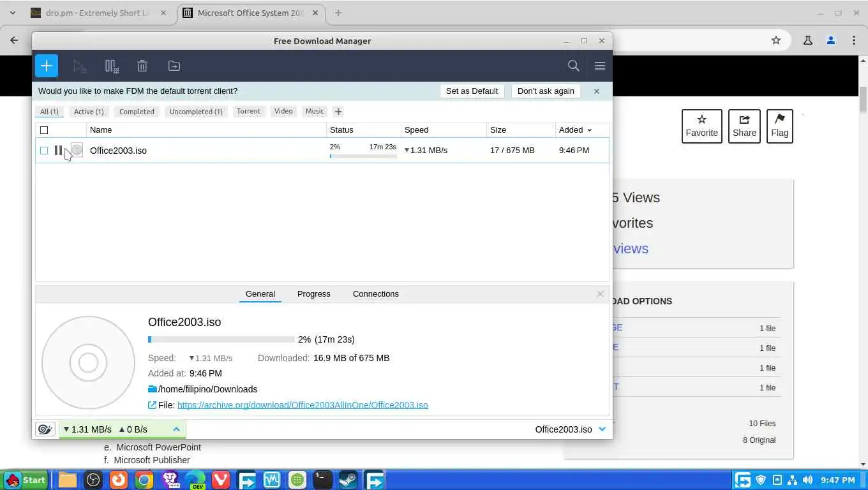Open Chrome profile avatar icon

(x=830, y=40)
